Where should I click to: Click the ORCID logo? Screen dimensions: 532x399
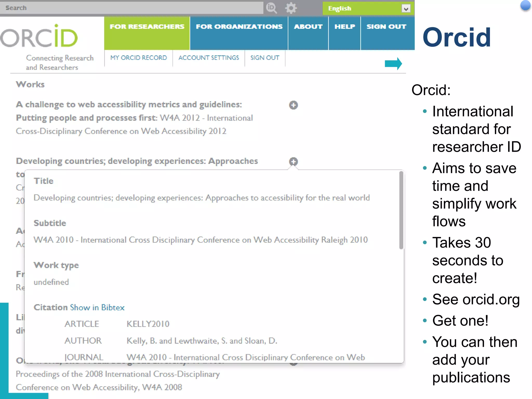(39, 36)
